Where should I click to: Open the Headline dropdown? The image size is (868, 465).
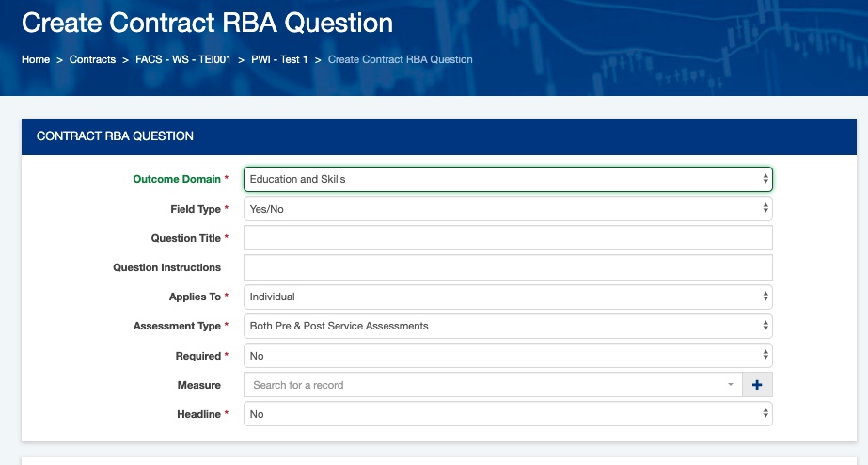(x=508, y=414)
